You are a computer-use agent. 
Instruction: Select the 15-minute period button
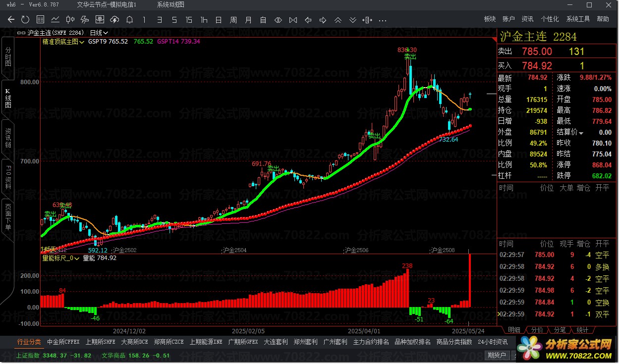tap(189, 20)
